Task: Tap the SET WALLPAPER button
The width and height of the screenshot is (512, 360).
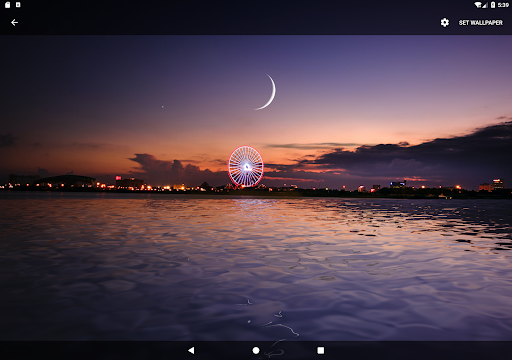Action: tap(481, 22)
